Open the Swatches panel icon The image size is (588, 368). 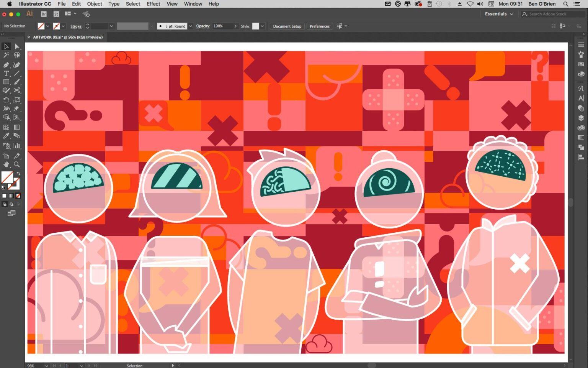[x=581, y=64]
